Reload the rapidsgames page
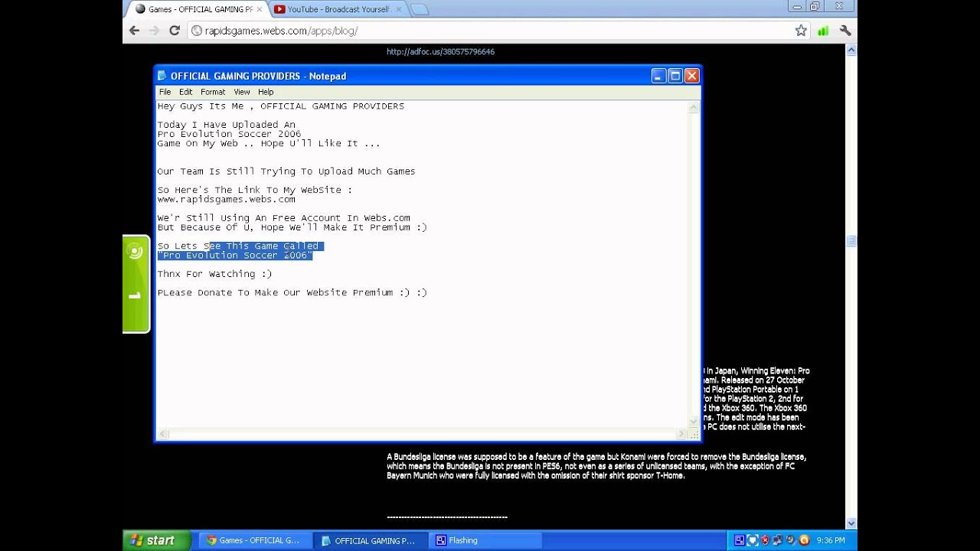980x551 pixels. (x=175, y=31)
